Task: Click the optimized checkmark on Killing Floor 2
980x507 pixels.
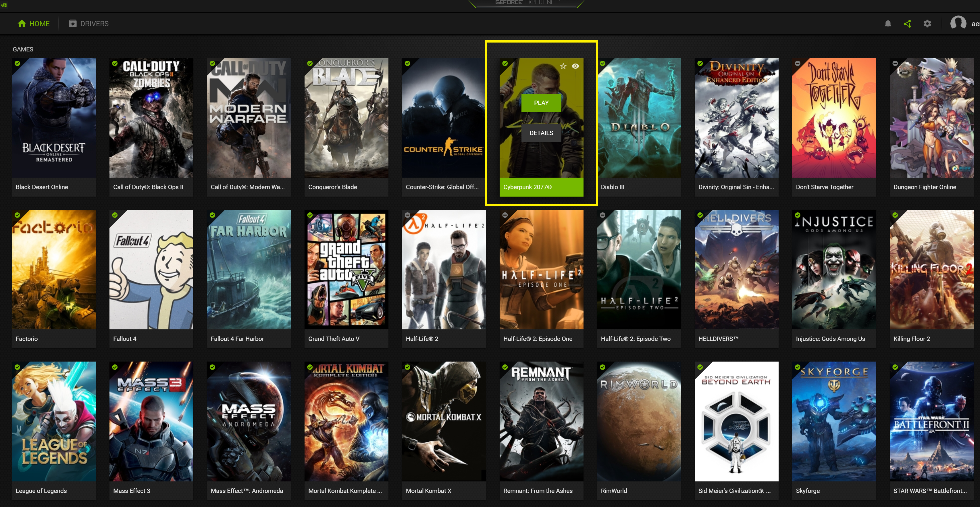Action: point(895,216)
